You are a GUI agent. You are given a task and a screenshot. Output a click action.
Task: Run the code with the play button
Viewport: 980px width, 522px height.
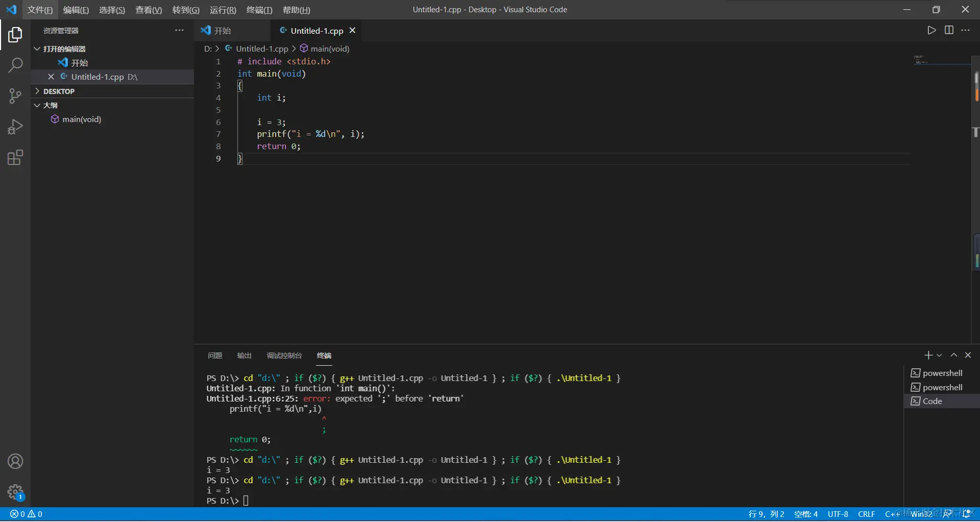click(x=932, y=30)
